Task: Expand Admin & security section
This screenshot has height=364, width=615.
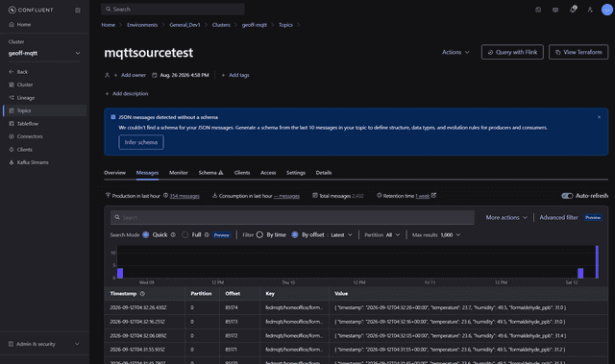Action: [44, 344]
